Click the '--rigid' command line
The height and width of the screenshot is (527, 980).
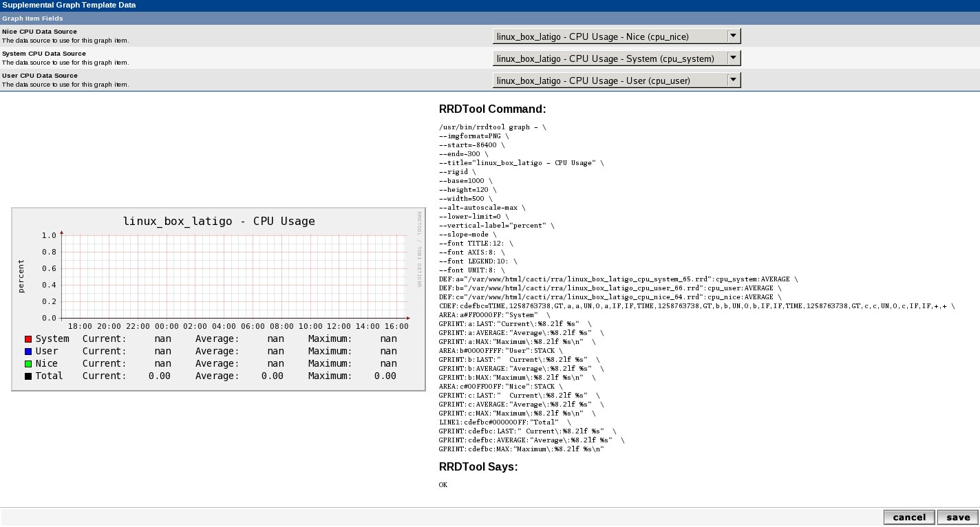(x=458, y=172)
